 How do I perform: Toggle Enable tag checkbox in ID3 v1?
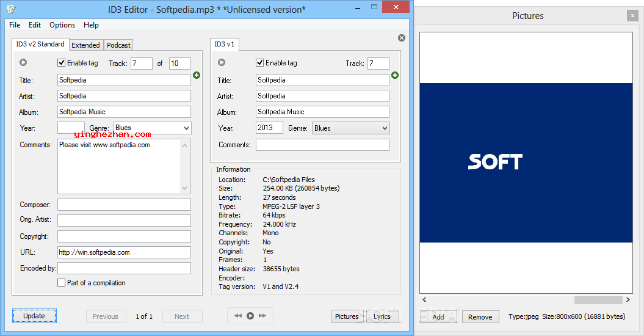(x=259, y=63)
